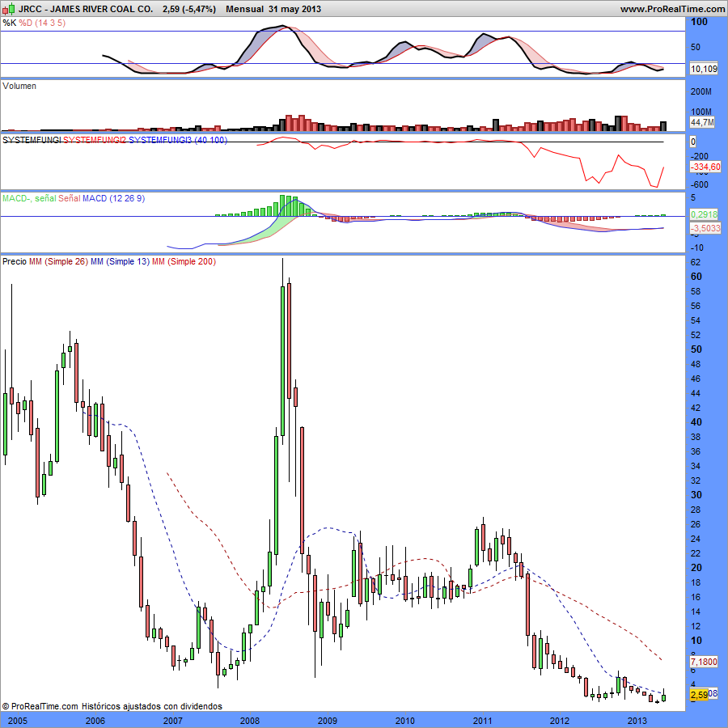Click the 2013 year on time axis
Screen dimensions: 728x728
click(x=637, y=721)
